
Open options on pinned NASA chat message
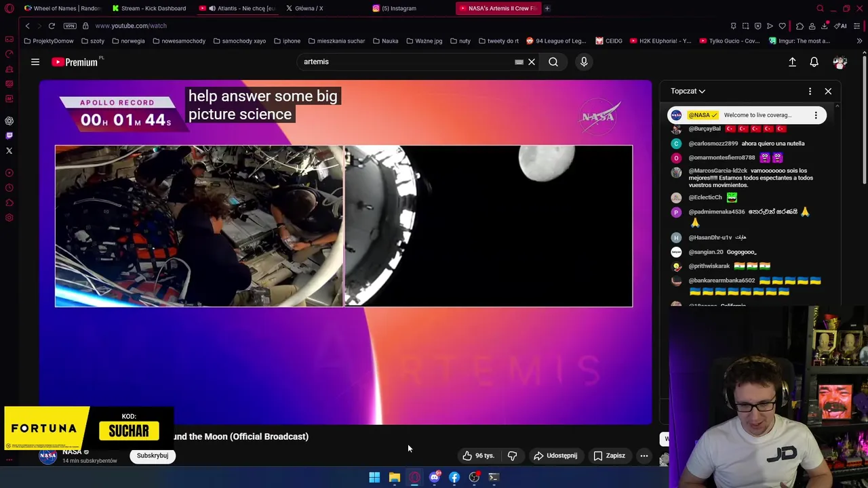pyautogui.click(x=816, y=115)
